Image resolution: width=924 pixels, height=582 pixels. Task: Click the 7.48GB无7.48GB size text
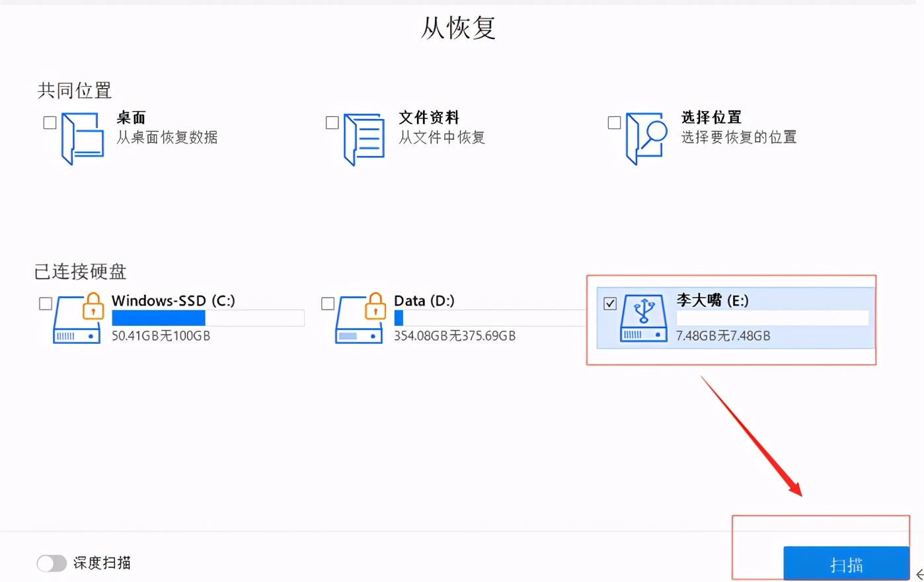[x=723, y=336]
